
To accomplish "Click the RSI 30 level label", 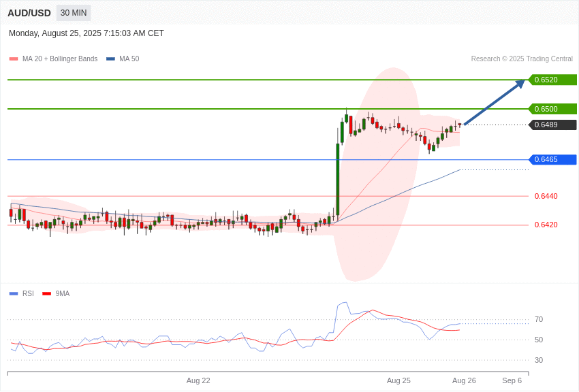I will [x=539, y=360].
